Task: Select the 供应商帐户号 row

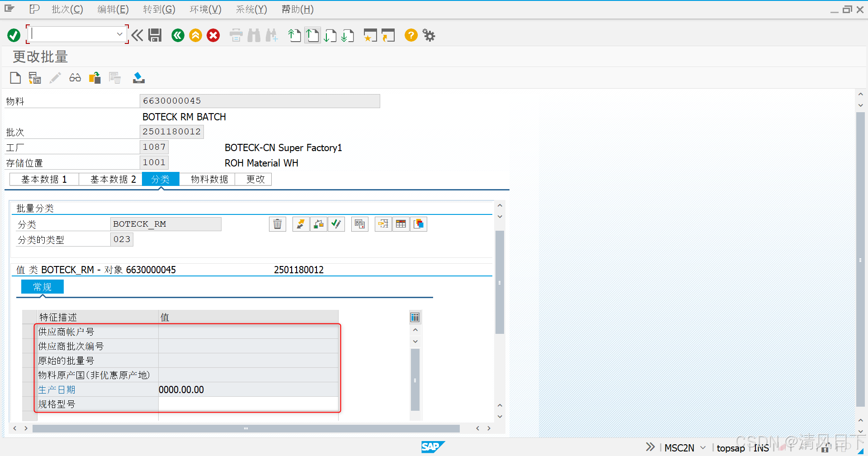Action: [29, 332]
